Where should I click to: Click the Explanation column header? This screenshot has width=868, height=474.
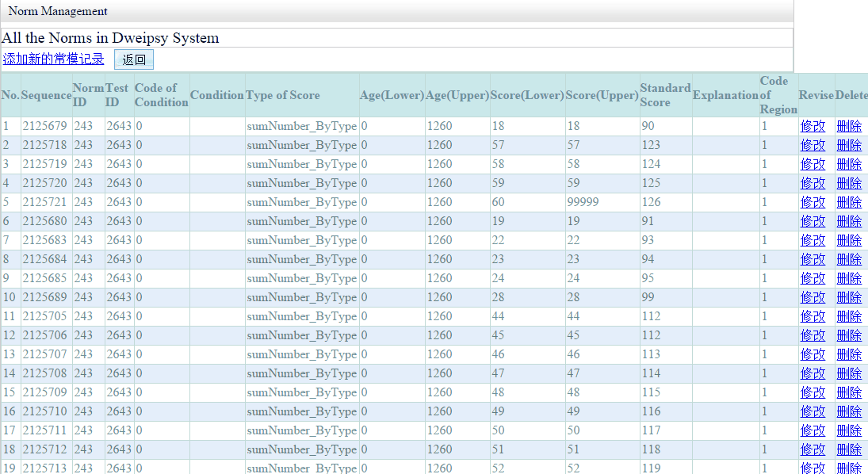726,95
